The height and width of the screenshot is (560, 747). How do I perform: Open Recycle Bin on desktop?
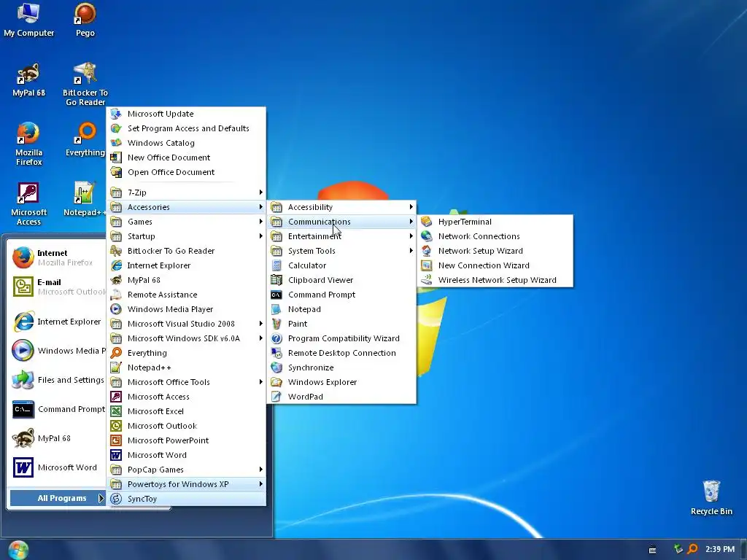point(711,497)
